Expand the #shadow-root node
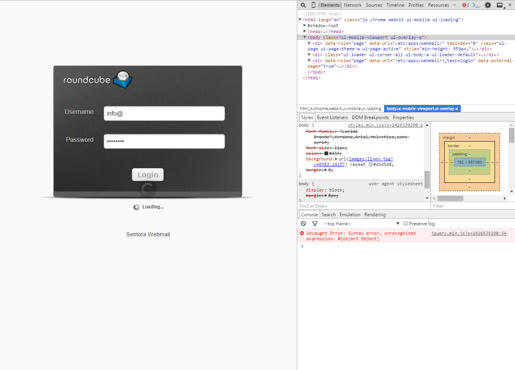This screenshot has width=515, height=370. (x=304, y=25)
